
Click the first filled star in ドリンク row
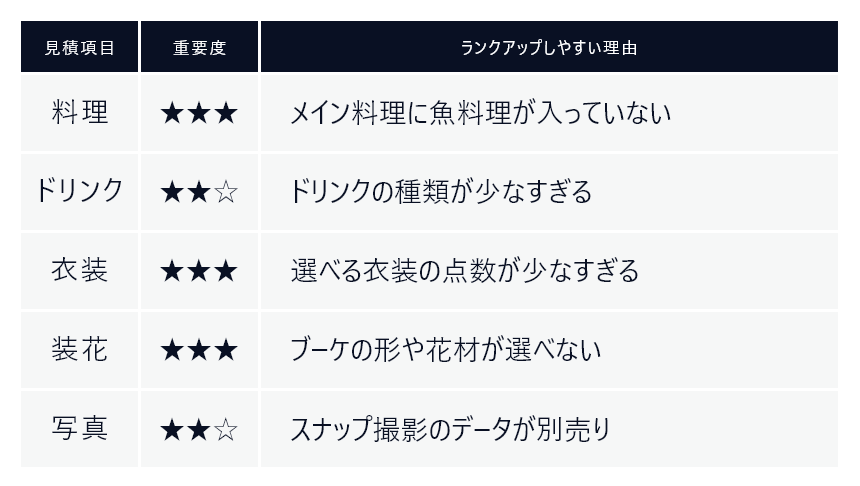tap(172, 193)
